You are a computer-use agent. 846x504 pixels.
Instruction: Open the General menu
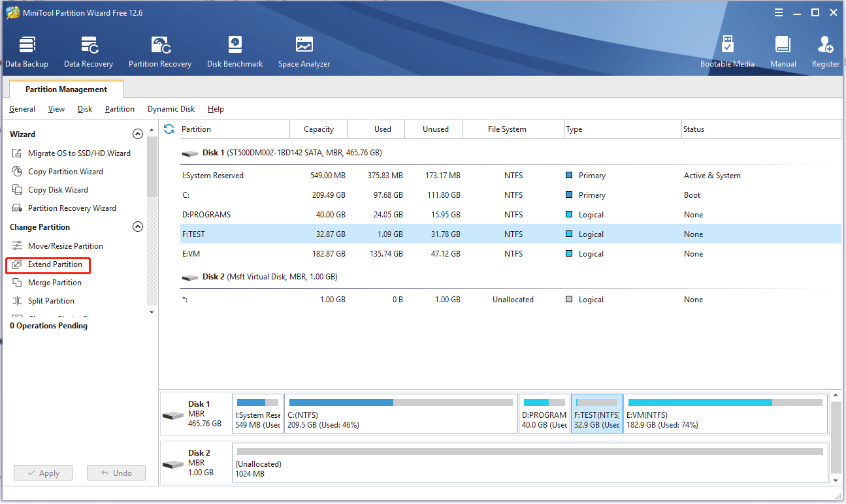pyautogui.click(x=22, y=109)
